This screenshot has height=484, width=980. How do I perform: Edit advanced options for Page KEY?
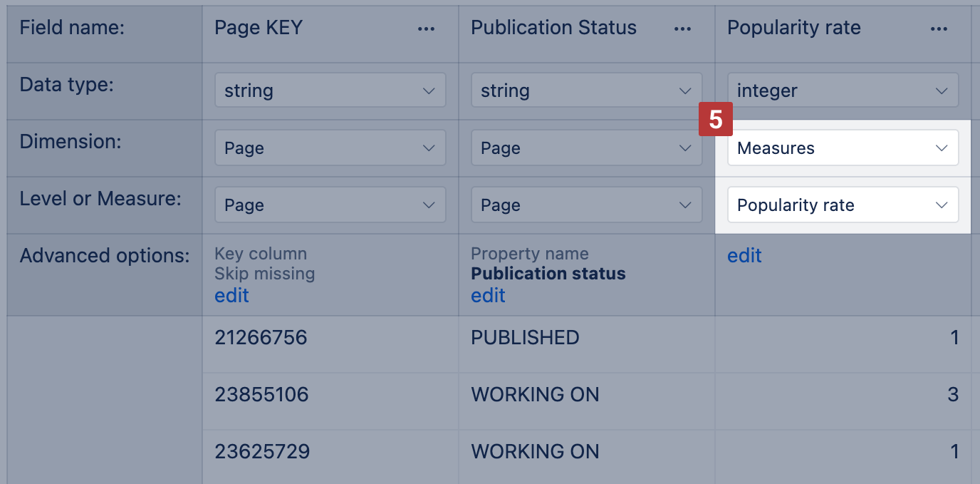[x=231, y=295]
